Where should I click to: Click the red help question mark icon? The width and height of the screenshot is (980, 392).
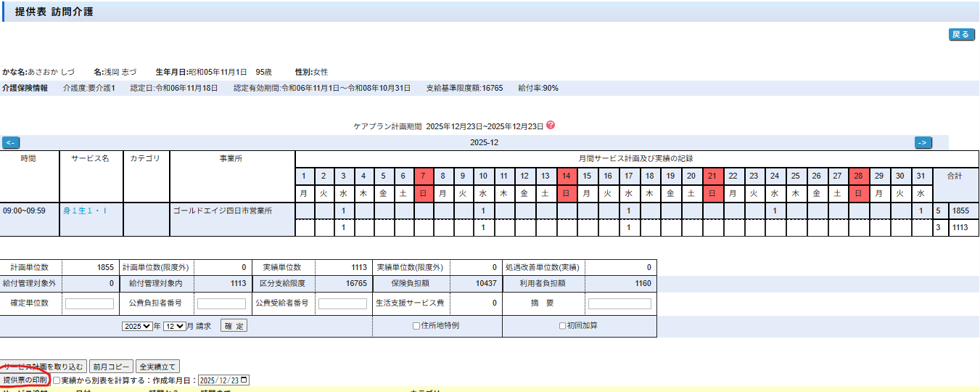551,125
